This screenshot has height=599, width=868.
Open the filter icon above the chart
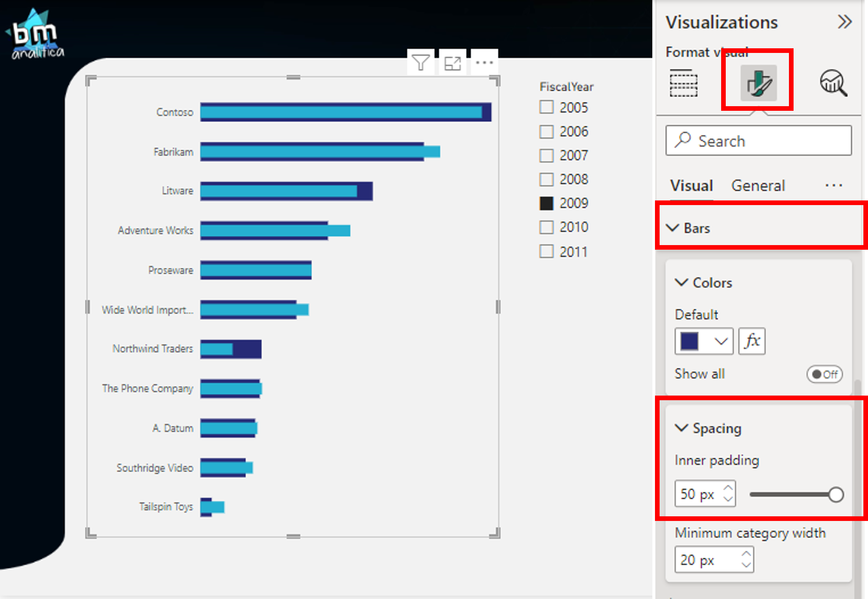[420, 63]
